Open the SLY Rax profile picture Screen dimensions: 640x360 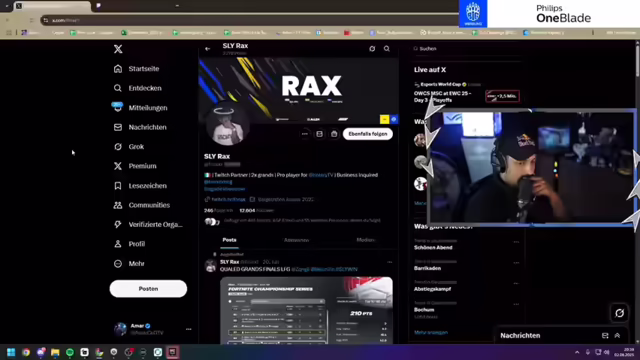click(x=227, y=125)
